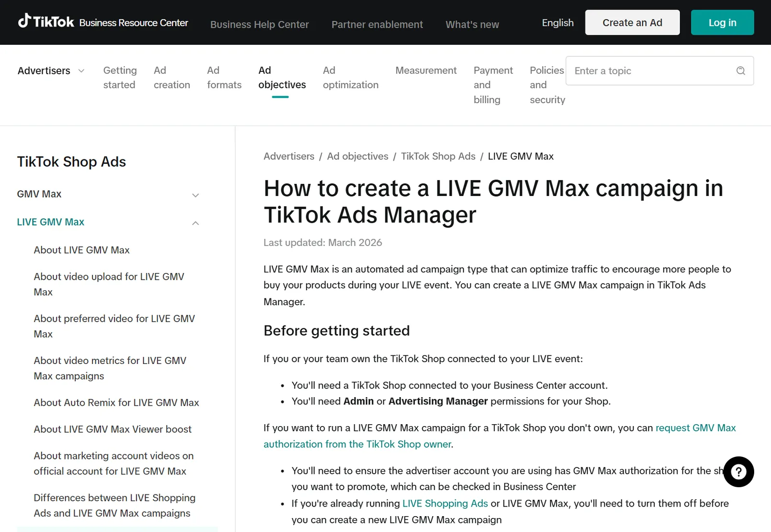Switch to the Measurement tab
This screenshot has height=532, width=771.
tap(426, 70)
